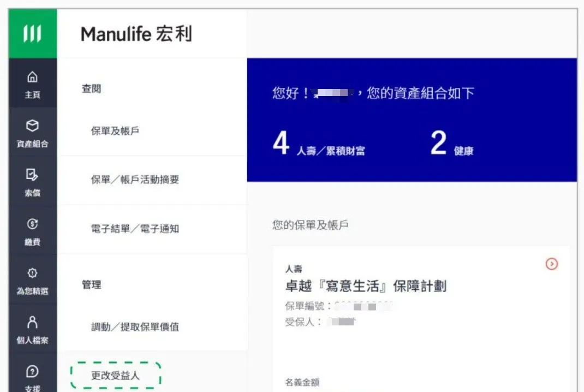
Task: Click the green Manulife logo icon
Action: pos(32,33)
